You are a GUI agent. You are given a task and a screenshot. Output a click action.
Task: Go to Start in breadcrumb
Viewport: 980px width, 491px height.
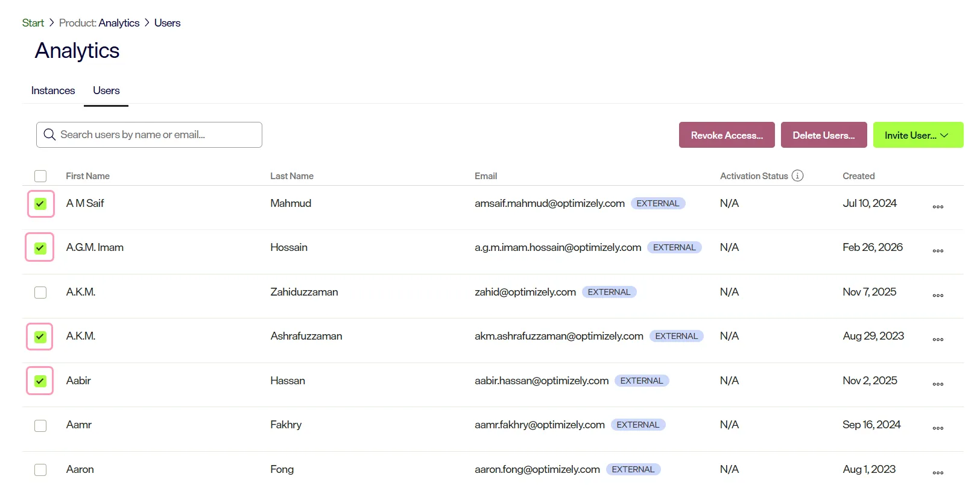point(33,23)
